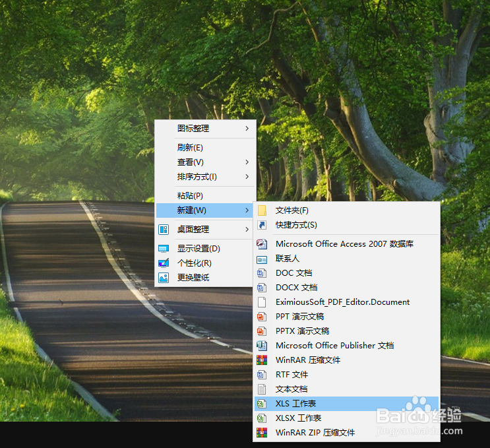Open the 桌面整理 menu entry
The height and width of the screenshot is (448, 490).
click(x=205, y=230)
